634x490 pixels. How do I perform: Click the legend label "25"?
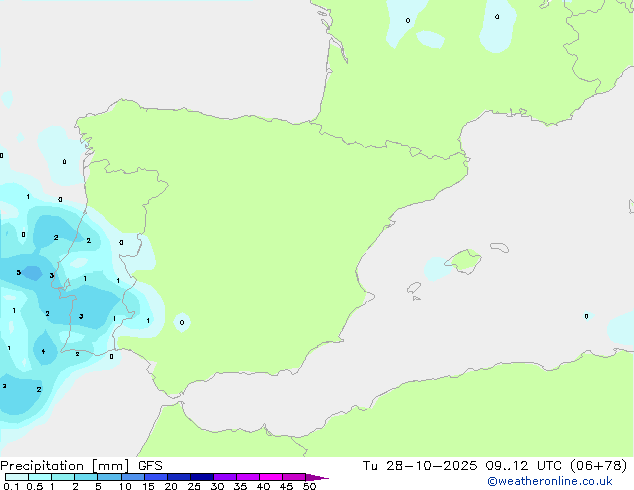(194, 486)
